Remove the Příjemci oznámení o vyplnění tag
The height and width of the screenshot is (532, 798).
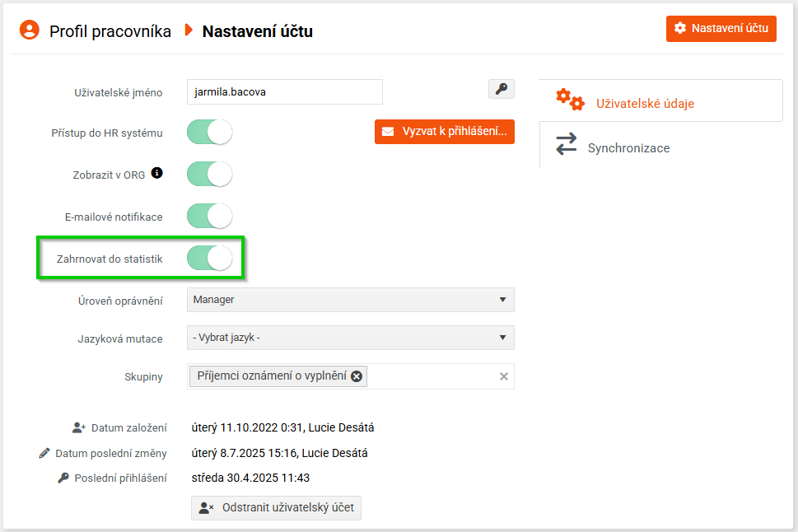[x=357, y=376]
